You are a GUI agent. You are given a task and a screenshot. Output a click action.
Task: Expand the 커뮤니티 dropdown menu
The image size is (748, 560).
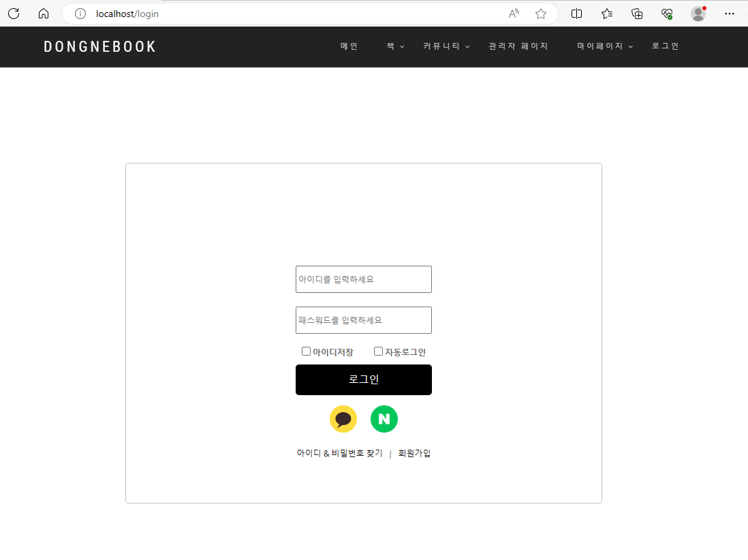[x=446, y=46]
